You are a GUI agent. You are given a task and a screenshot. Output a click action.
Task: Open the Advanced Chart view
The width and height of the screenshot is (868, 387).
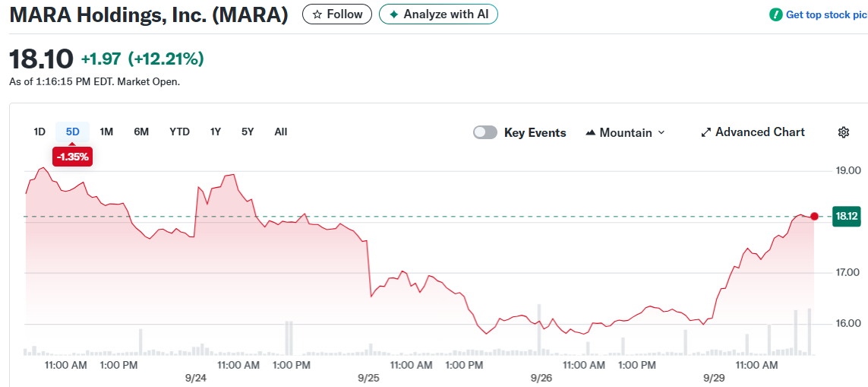[x=753, y=132]
